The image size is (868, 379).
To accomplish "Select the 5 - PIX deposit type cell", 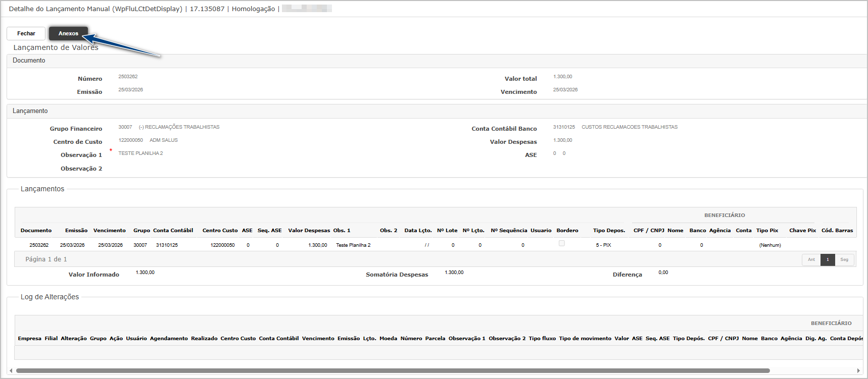I will click(603, 245).
